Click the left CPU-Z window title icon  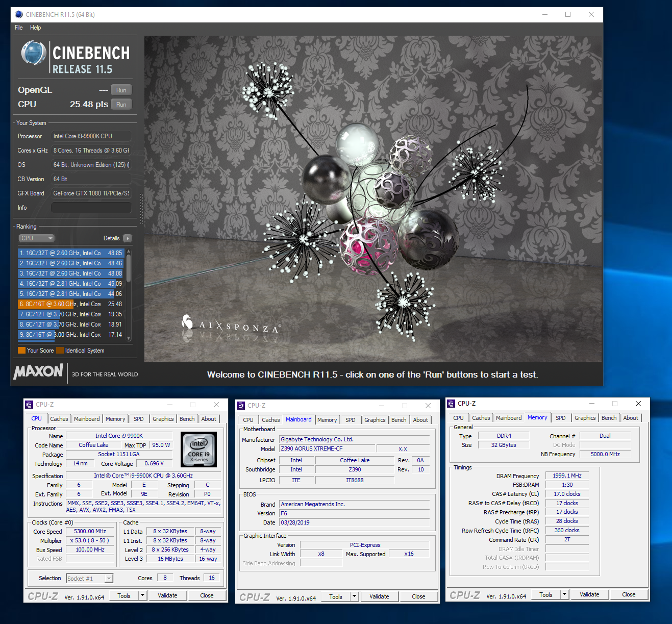[29, 405]
